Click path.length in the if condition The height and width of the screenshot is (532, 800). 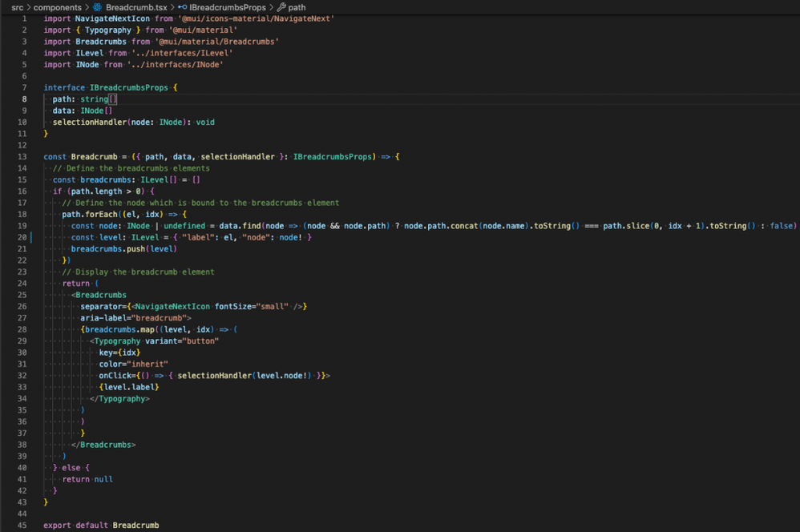(x=96, y=191)
